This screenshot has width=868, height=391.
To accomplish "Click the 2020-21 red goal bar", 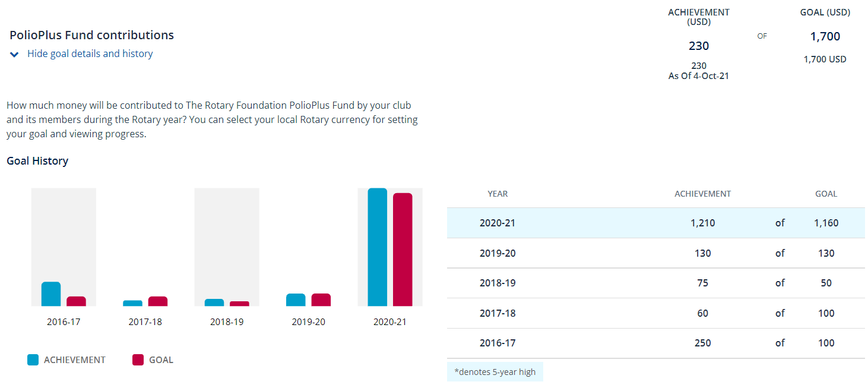I will pyautogui.click(x=403, y=250).
